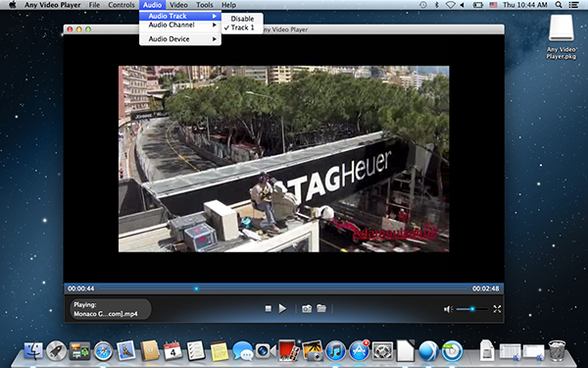
Task: Open Launchpad rocket icon in Dock
Action: coord(56,351)
